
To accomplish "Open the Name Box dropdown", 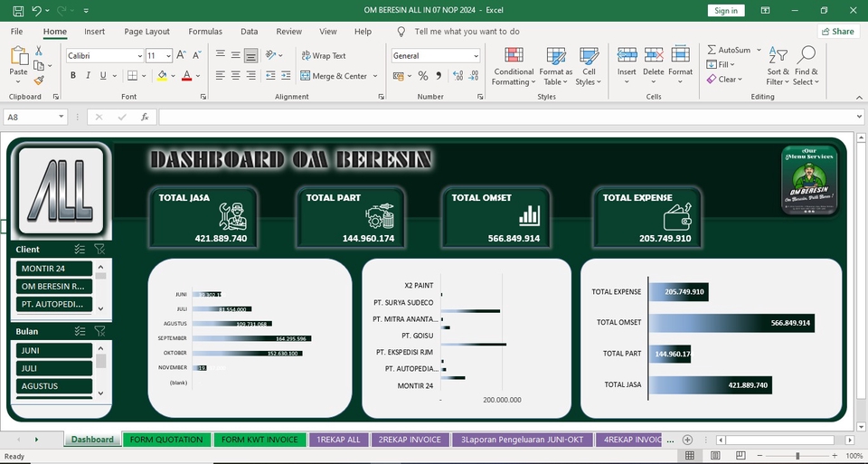I will 61,117.
